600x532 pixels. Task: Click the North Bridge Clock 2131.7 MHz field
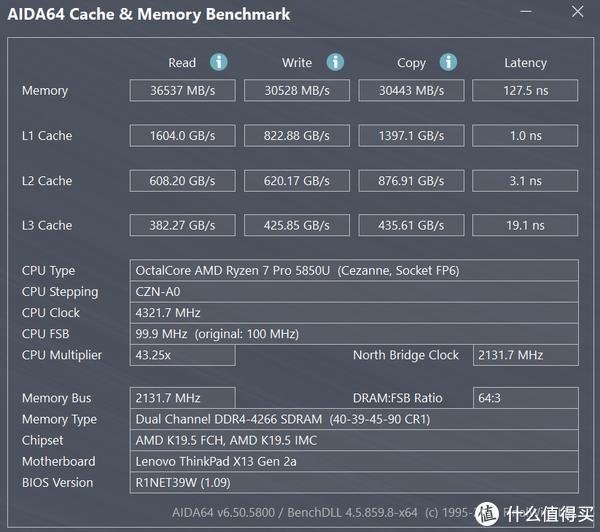click(526, 355)
